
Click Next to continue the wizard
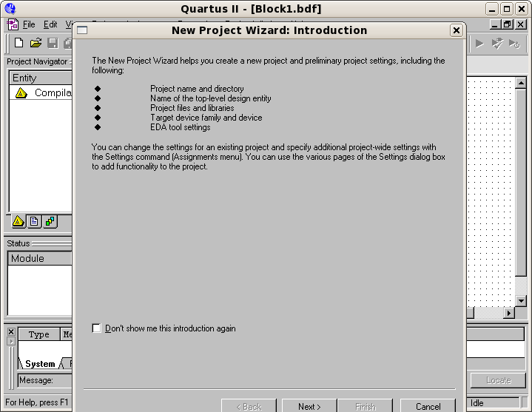309,406
